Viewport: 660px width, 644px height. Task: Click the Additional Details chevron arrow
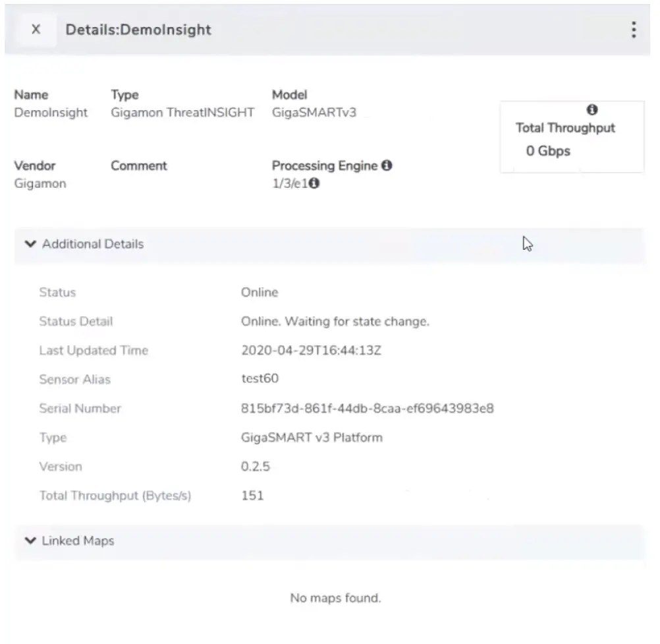[30, 243]
